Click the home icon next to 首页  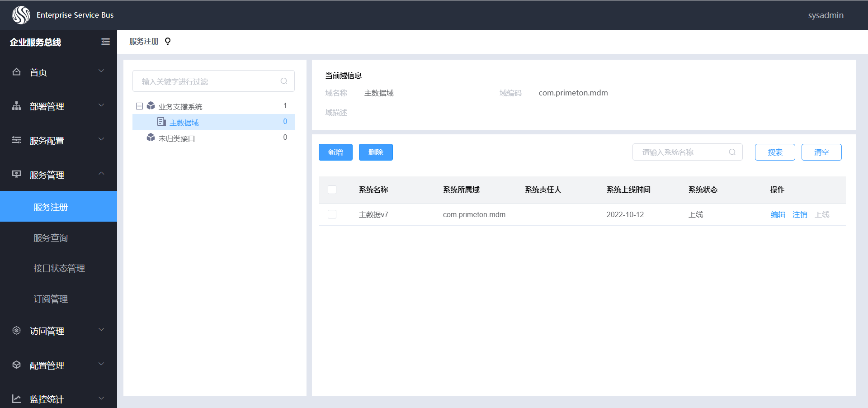tap(17, 72)
